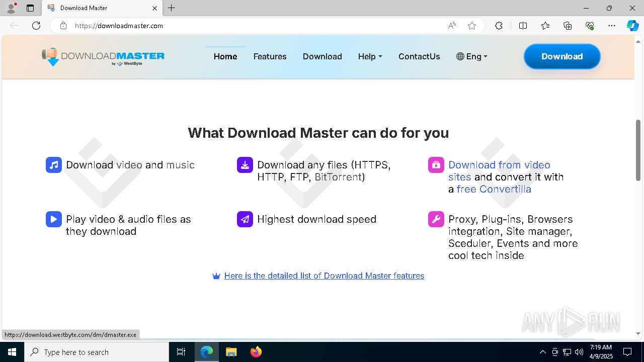Click the crown icon before detailed list link
Screen dimensions: 644x362
pos(216,276)
